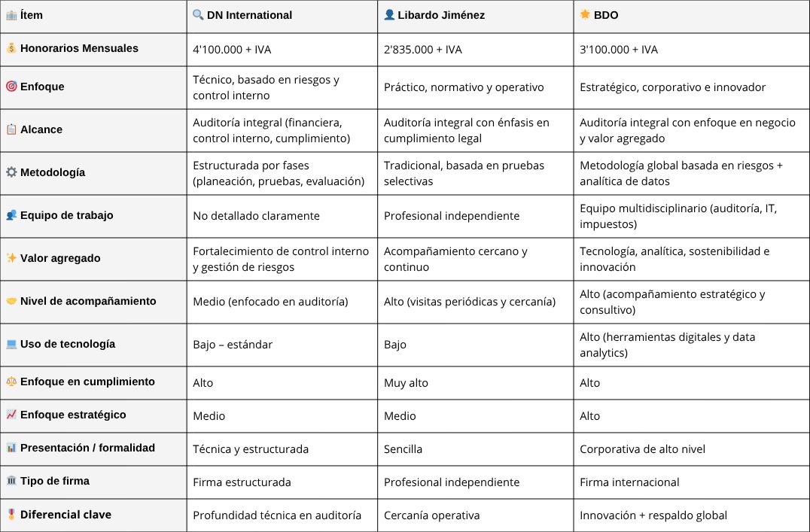Click the medal icon next to Diferencial clave
Viewport: 810px width, 532px height.
11,515
